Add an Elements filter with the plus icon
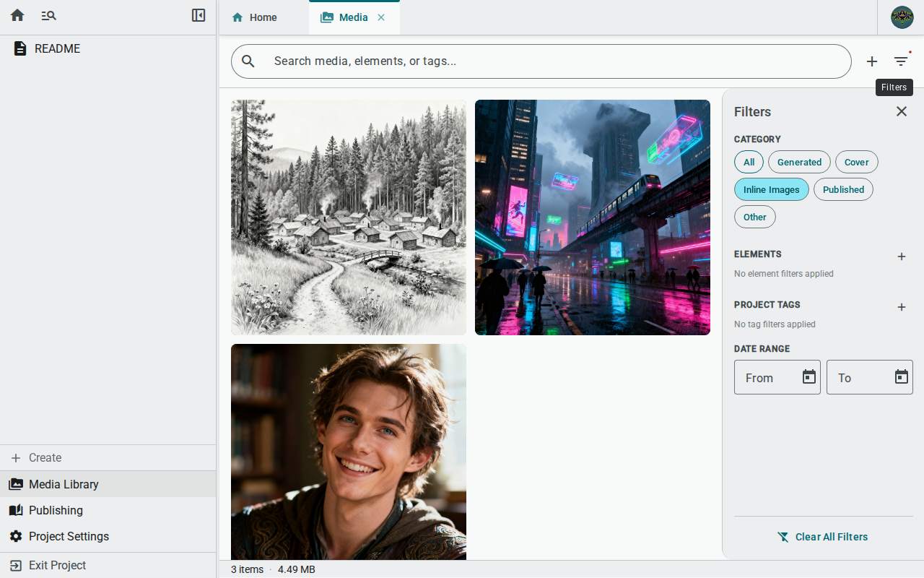This screenshot has height=578, width=924. pos(902,256)
